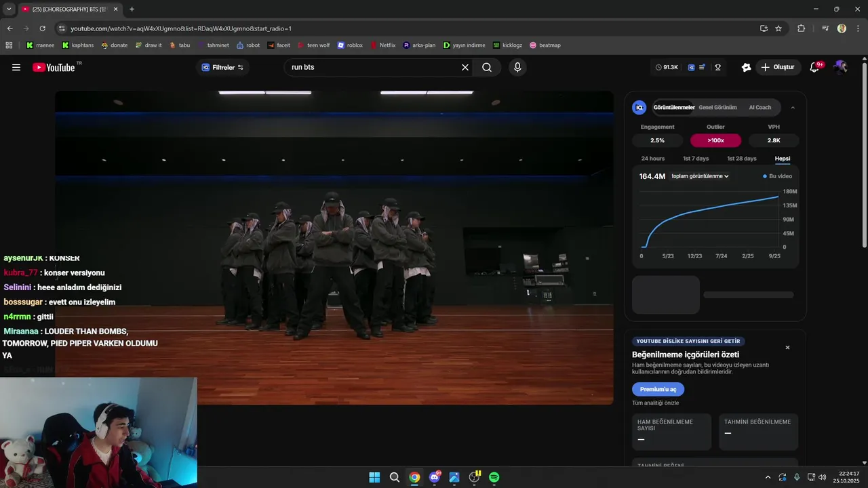Open the vidIQ logo in header toolbar

pyautogui.click(x=691, y=67)
